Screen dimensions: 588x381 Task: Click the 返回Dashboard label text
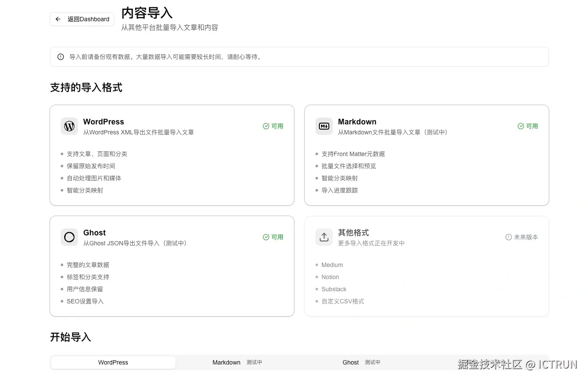pos(88,19)
